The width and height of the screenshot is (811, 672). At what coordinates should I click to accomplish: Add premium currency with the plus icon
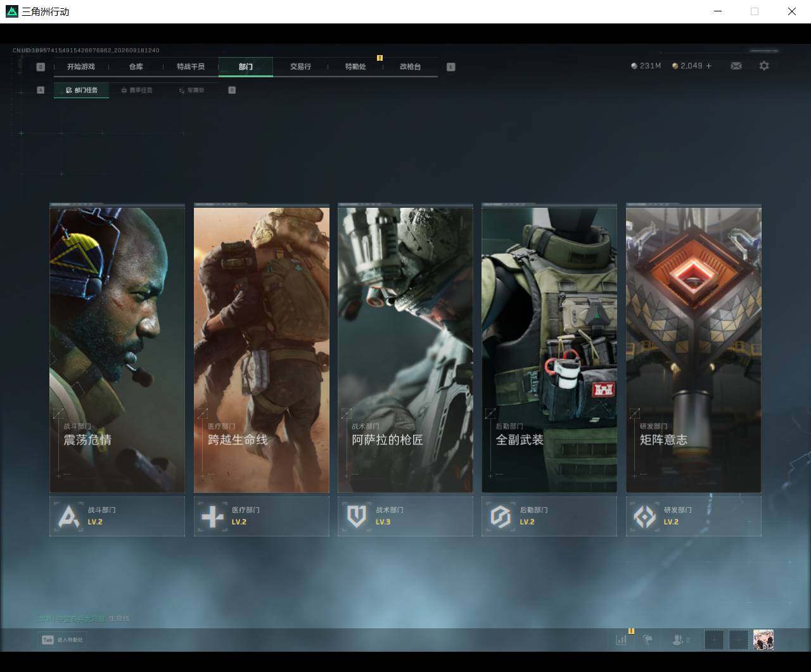[708, 66]
